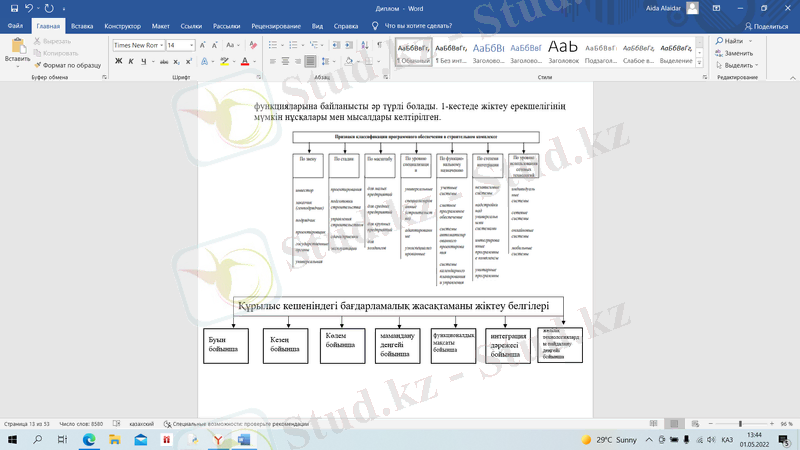Click the Поделиться share button
Image resolution: width=800 pixels, height=450 pixels.
(x=766, y=26)
